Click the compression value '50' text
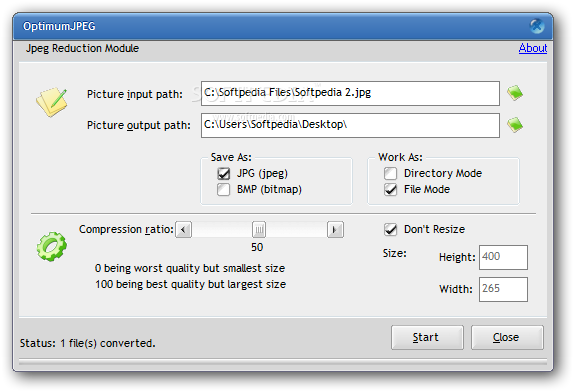Screen dimensions: 574x392 (x=257, y=247)
